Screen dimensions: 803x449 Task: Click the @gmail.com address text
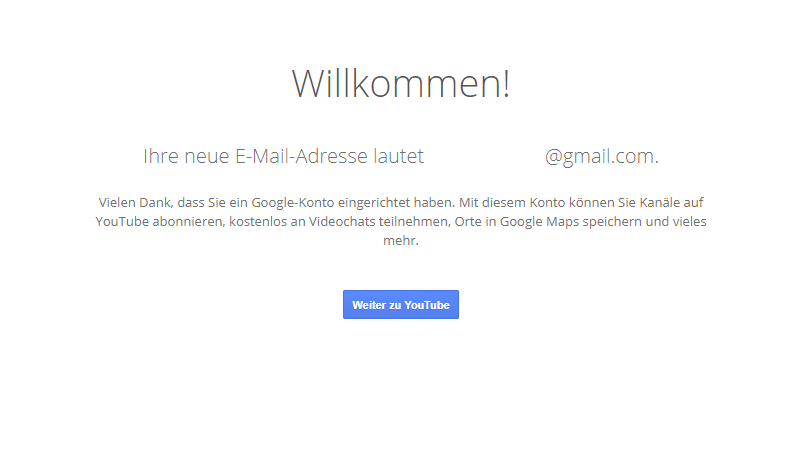(602, 156)
